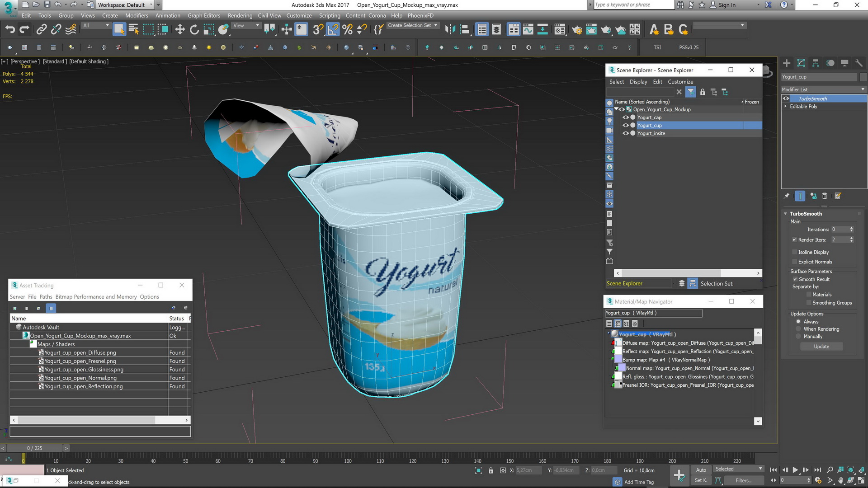The width and height of the screenshot is (868, 488).
Task: Open the Rendering menu
Action: pos(240,15)
